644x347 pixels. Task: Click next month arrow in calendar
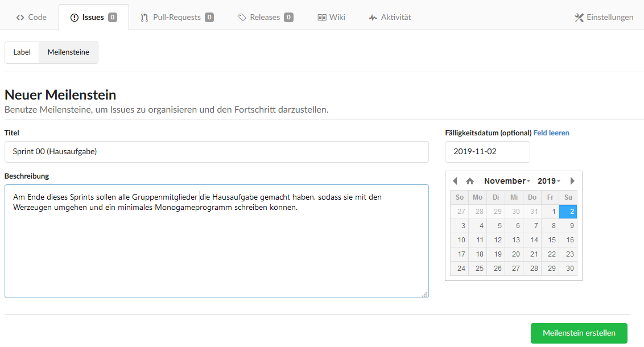click(x=572, y=181)
